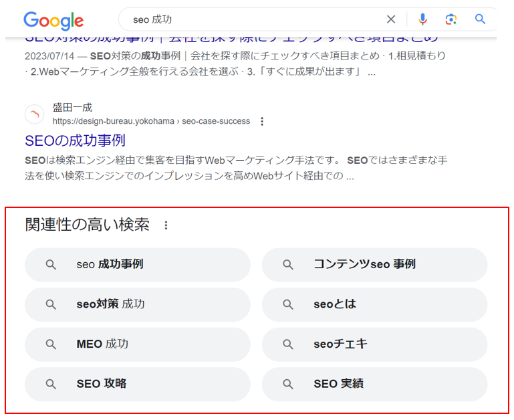Select related search 'コンテンツseo 事例'
The image size is (514, 420).
point(374,264)
